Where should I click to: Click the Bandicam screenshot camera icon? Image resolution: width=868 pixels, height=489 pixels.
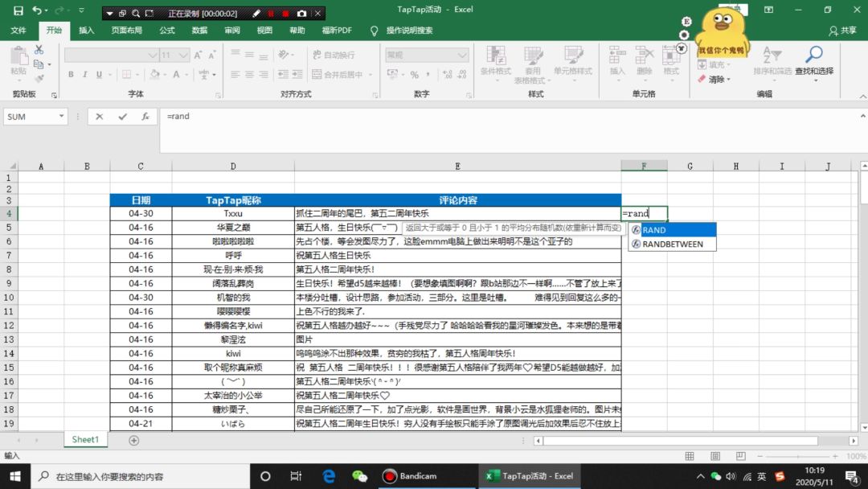[301, 14]
